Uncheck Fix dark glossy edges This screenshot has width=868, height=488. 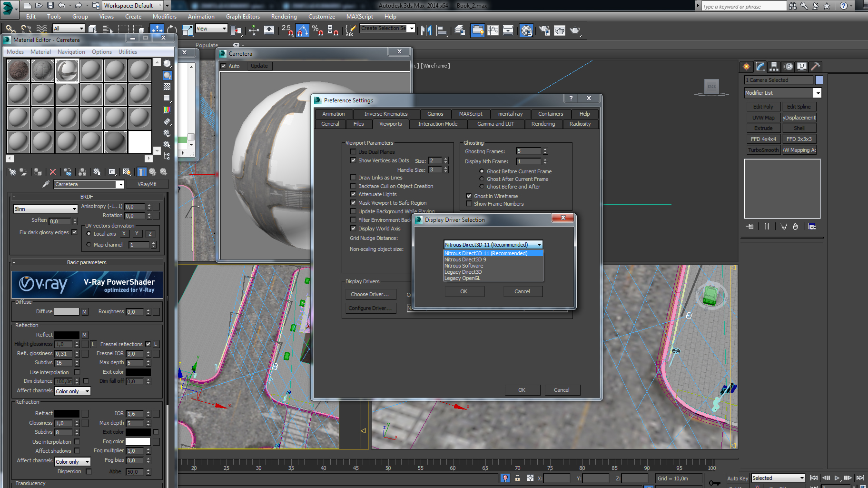pos(74,232)
